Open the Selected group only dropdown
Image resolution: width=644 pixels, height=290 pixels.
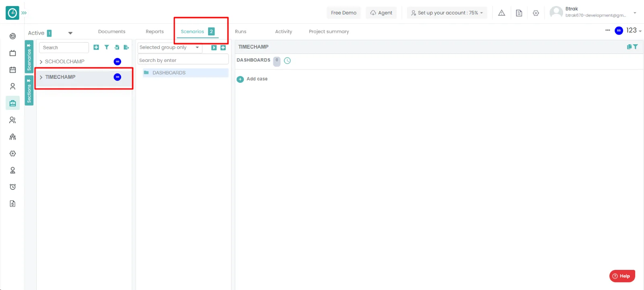[x=169, y=47]
